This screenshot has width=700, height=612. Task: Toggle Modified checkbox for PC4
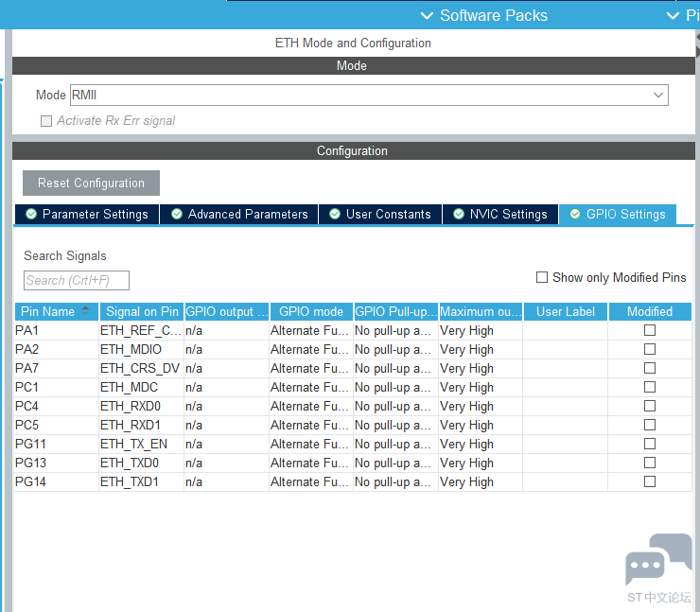650,406
